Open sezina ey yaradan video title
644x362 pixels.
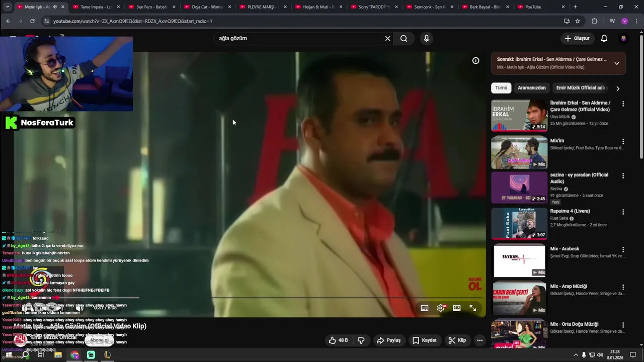point(579,178)
